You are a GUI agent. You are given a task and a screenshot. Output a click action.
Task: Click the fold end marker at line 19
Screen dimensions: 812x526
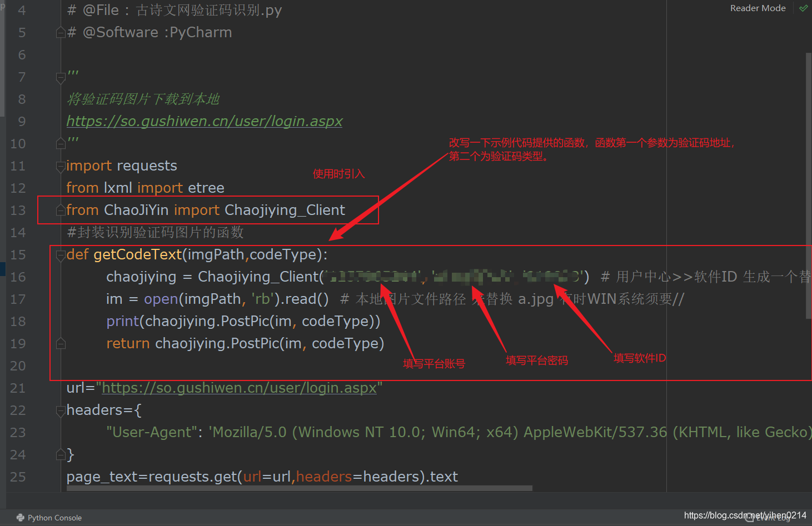coord(61,343)
